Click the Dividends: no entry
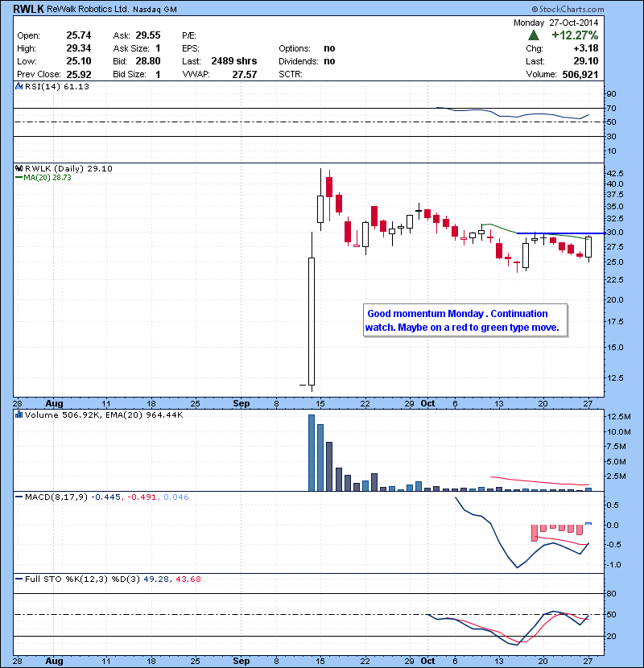The image size is (644, 668). tap(307, 61)
